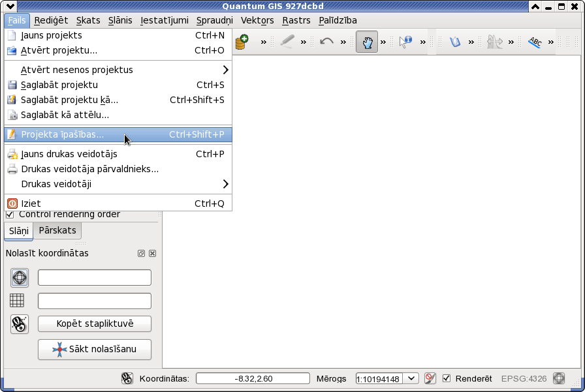Viewport: 585px width, 392px height.
Task: Open the Vektors menu
Action: point(257,20)
